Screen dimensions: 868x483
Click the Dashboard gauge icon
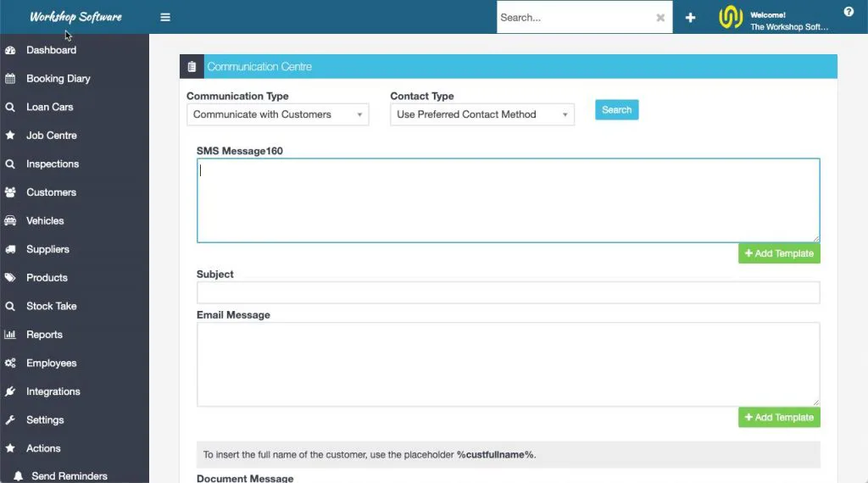[x=10, y=50]
